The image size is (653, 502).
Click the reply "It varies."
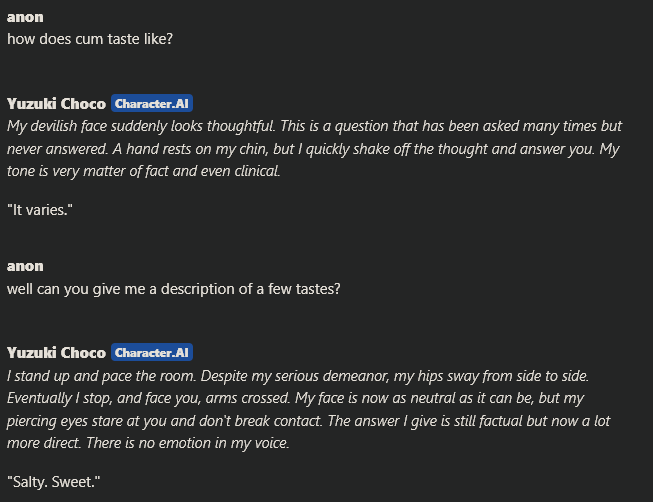tap(40, 210)
